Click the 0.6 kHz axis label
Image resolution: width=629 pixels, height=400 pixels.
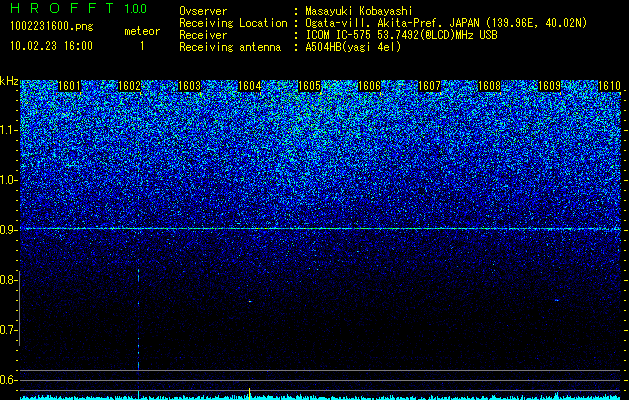7,380
